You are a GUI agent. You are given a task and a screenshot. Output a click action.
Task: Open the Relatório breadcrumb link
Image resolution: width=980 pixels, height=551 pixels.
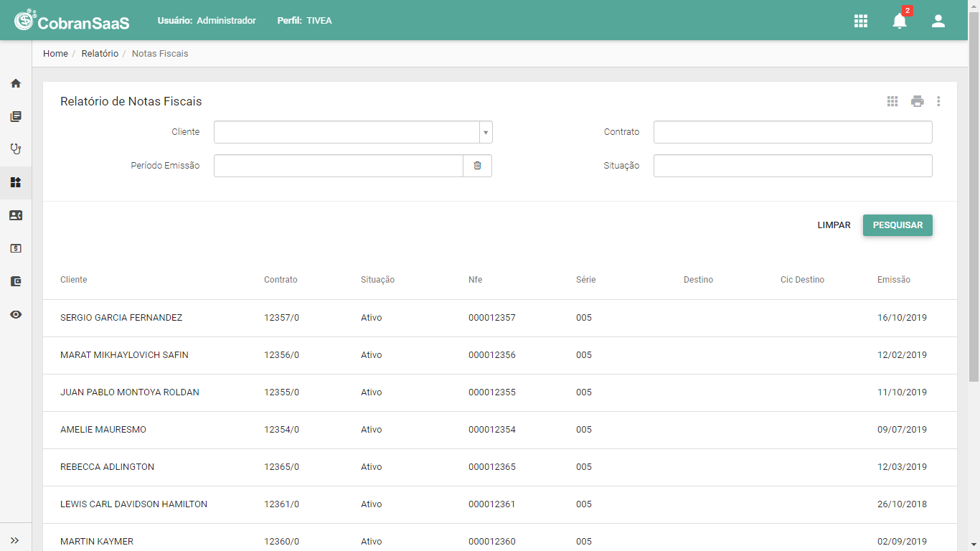pyautogui.click(x=100, y=54)
